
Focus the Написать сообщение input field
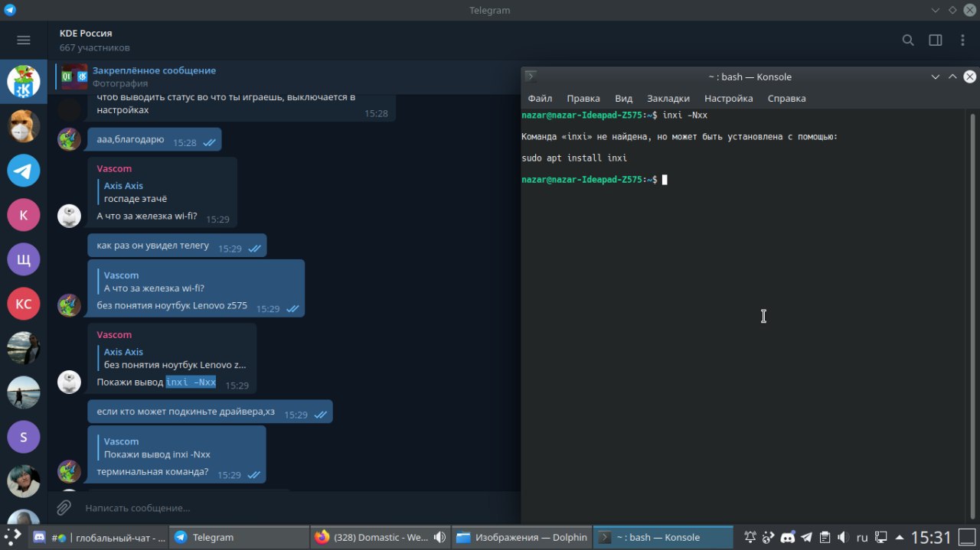coord(299,507)
